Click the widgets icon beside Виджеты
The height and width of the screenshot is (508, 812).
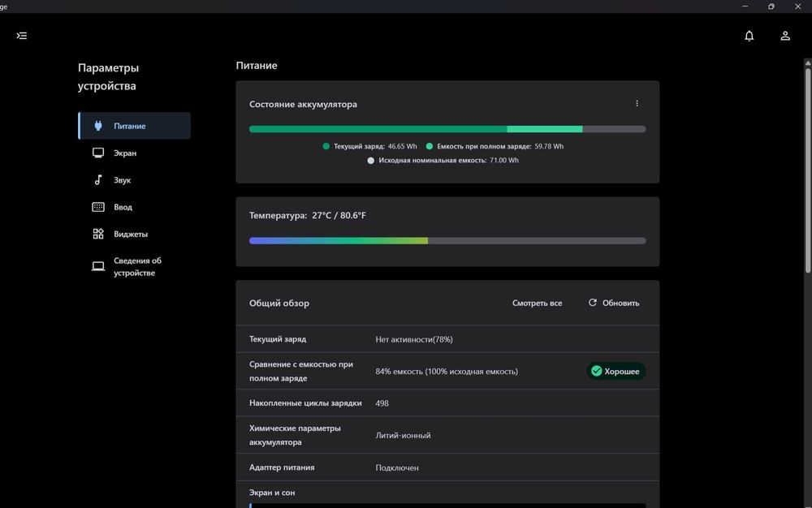click(98, 234)
